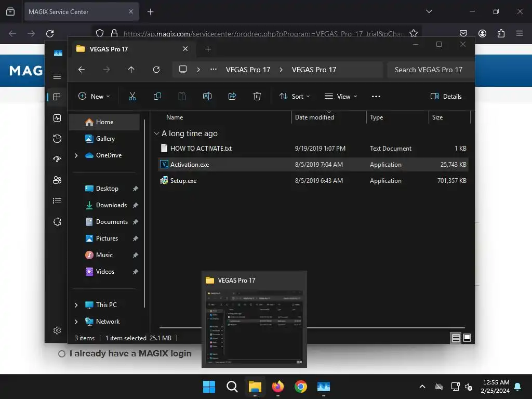Switch to details list view in the Explorer status bar
Viewport: 532px width, 399px height.
coord(456,338)
